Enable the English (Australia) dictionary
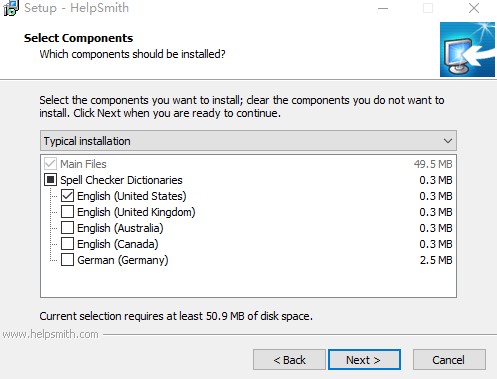 [x=67, y=228]
